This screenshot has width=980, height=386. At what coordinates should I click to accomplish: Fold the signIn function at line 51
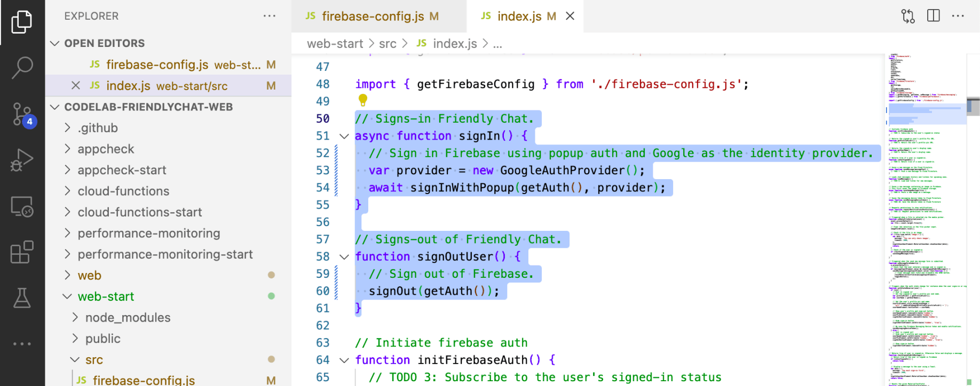344,136
